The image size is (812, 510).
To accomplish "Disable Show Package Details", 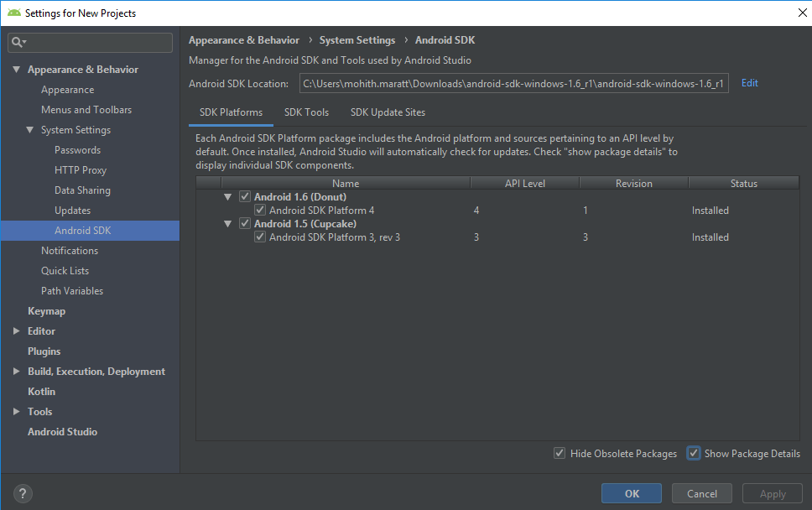I will tap(694, 453).
